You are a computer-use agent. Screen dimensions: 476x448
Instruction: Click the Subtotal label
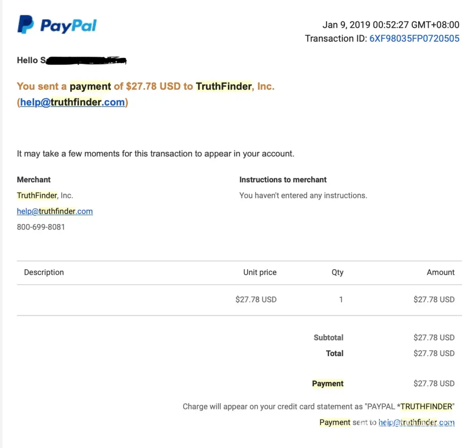coord(328,338)
